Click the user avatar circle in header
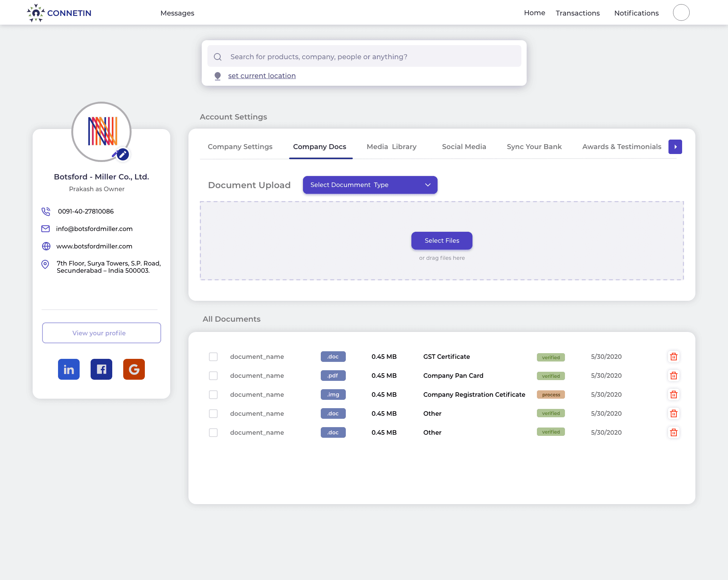This screenshot has height=580, width=728. coord(681,13)
